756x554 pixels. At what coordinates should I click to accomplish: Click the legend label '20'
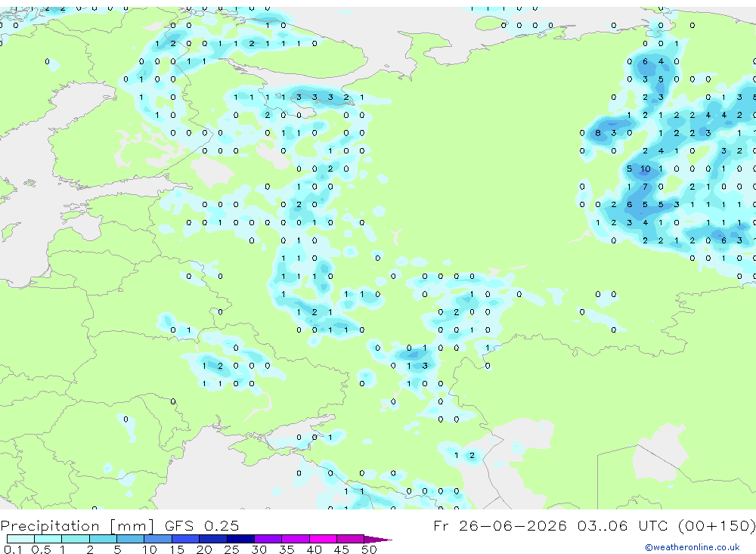[204, 549]
